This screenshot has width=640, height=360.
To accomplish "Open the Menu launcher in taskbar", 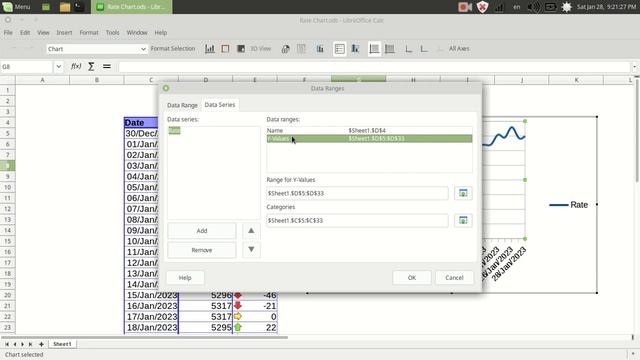I will coord(16,7).
